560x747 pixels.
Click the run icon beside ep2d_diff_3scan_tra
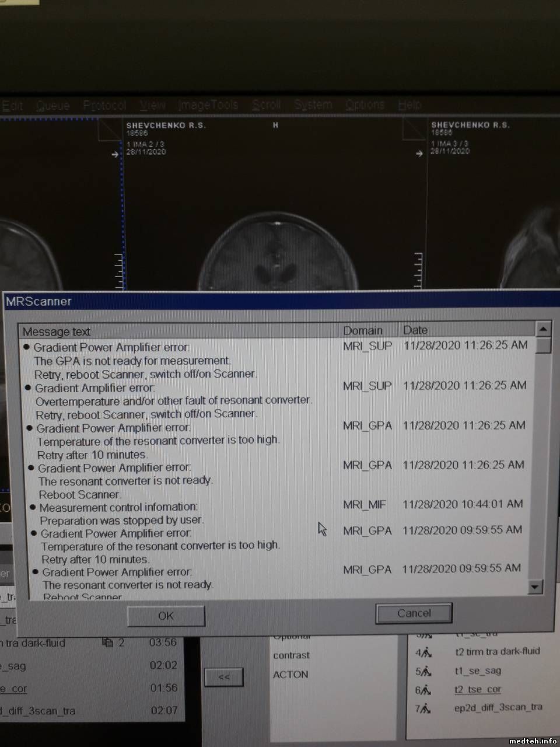pos(427,709)
